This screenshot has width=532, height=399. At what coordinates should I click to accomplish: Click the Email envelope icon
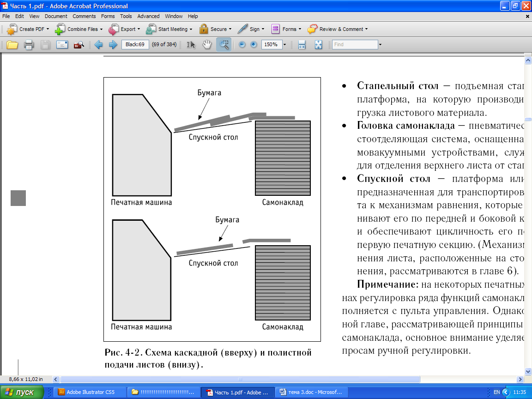(x=62, y=44)
